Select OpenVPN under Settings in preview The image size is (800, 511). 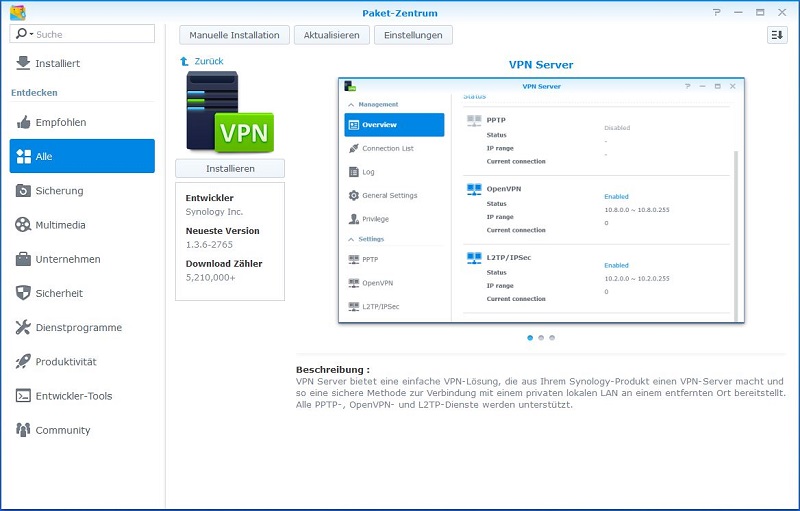[x=394, y=283]
